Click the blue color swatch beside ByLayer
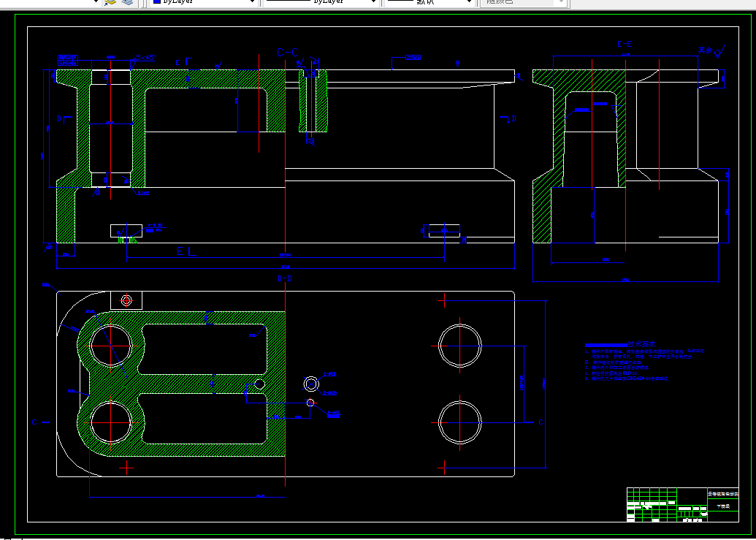 (157, 2)
